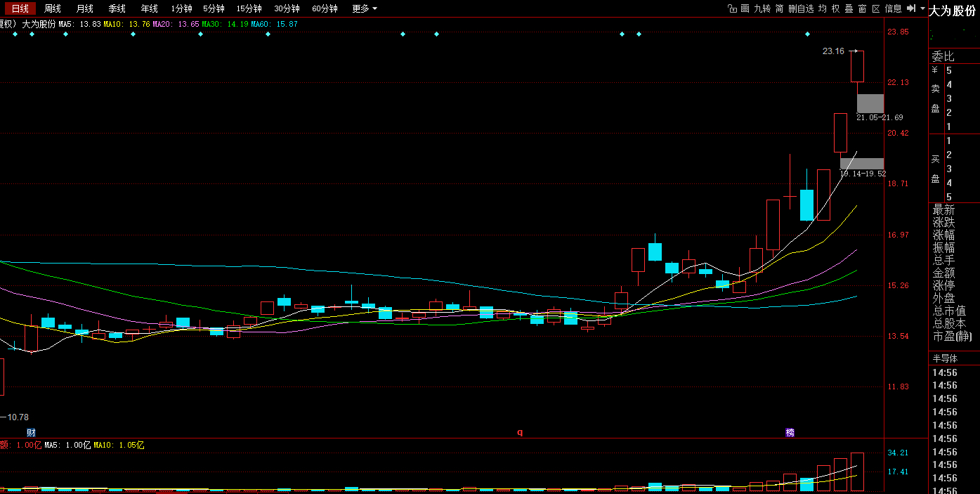
Task: Switch to 月线 monthly chart
Action: [x=85, y=8]
